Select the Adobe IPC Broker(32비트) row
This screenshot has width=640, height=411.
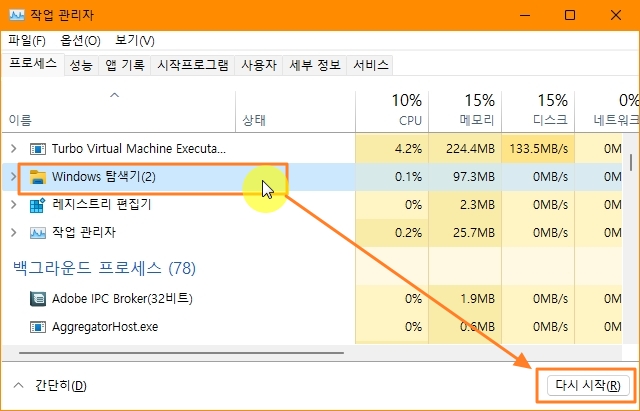[312, 299]
